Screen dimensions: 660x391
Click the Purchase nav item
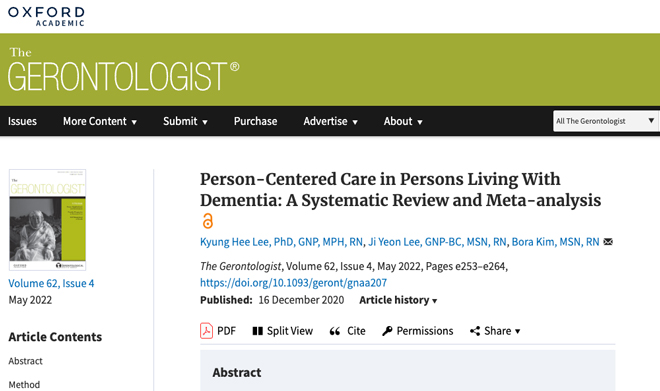pyautogui.click(x=255, y=121)
